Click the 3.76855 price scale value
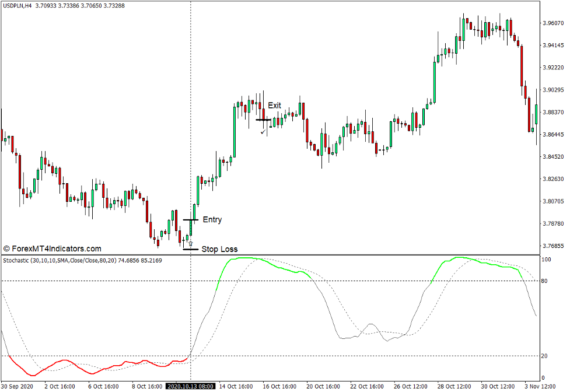Viewport: 570px width, 392px height. tap(552, 247)
